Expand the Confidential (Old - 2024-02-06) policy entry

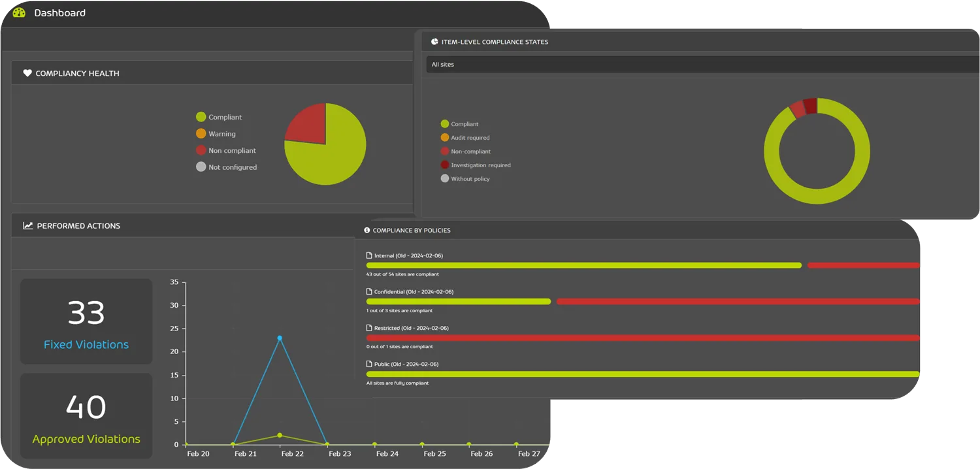(415, 291)
